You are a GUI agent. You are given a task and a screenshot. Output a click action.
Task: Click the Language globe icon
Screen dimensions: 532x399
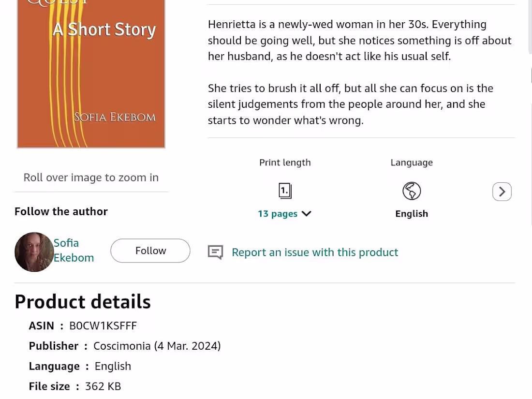(x=412, y=191)
